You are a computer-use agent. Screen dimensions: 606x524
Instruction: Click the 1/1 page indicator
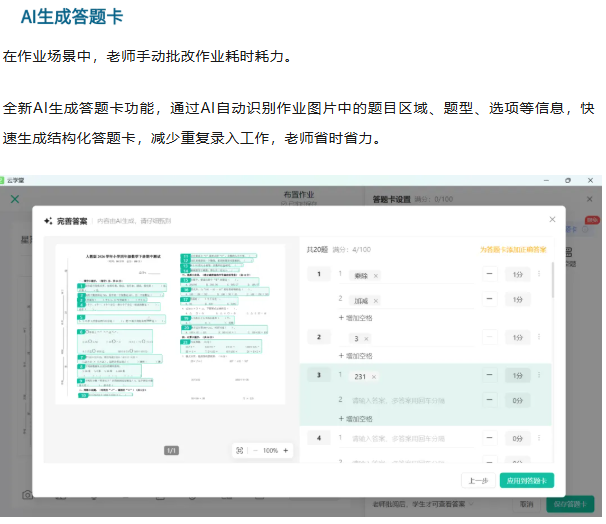click(x=171, y=451)
